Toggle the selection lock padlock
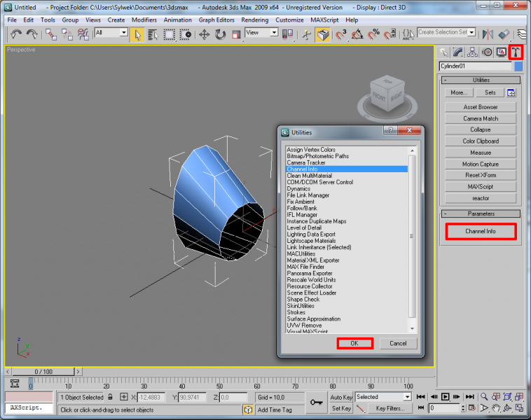The image size is (531, 420). pyautogui.click(x=110, y=397)
